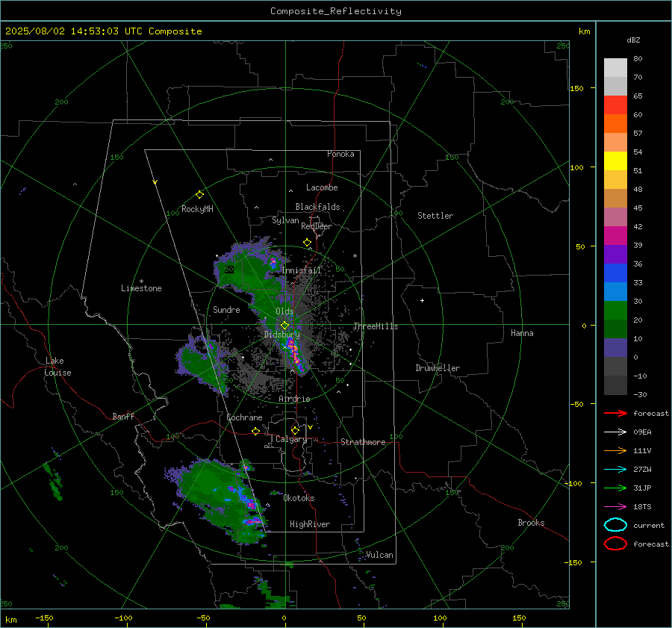Click the HighRiver map label
This screenshot has width=672, height=628.
pyautogui.click(x=310, y=524)
